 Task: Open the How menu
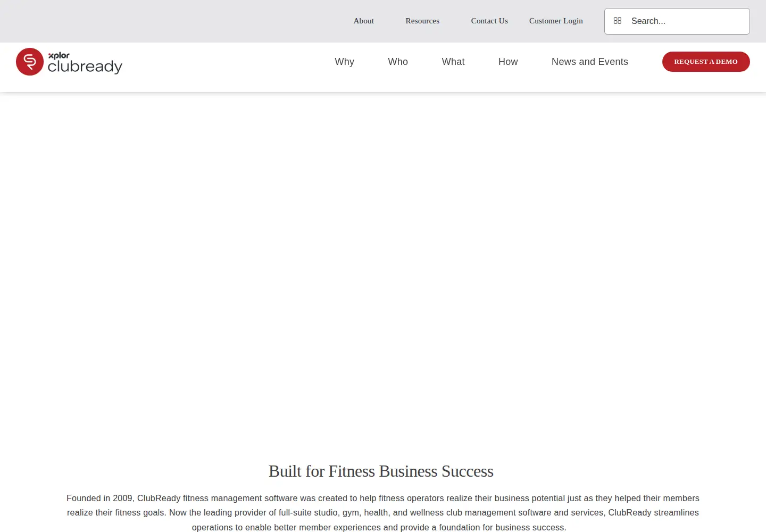pyautogui.click(x=508, y=62)
